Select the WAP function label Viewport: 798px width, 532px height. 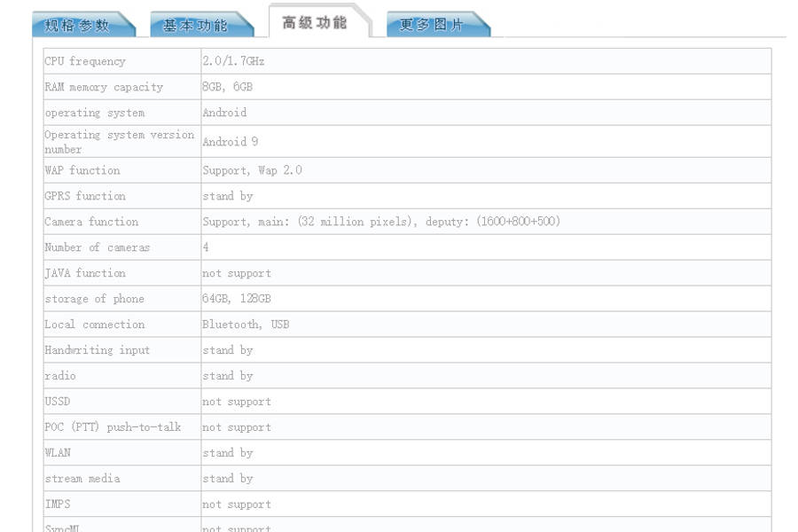coord(82,170)
